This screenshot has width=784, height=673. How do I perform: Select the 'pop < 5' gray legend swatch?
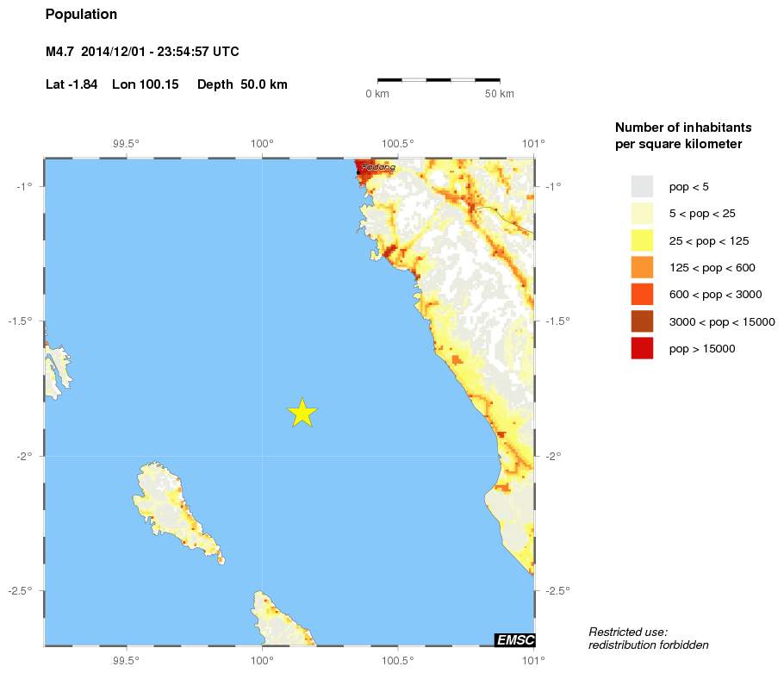[x=642, y=186]
